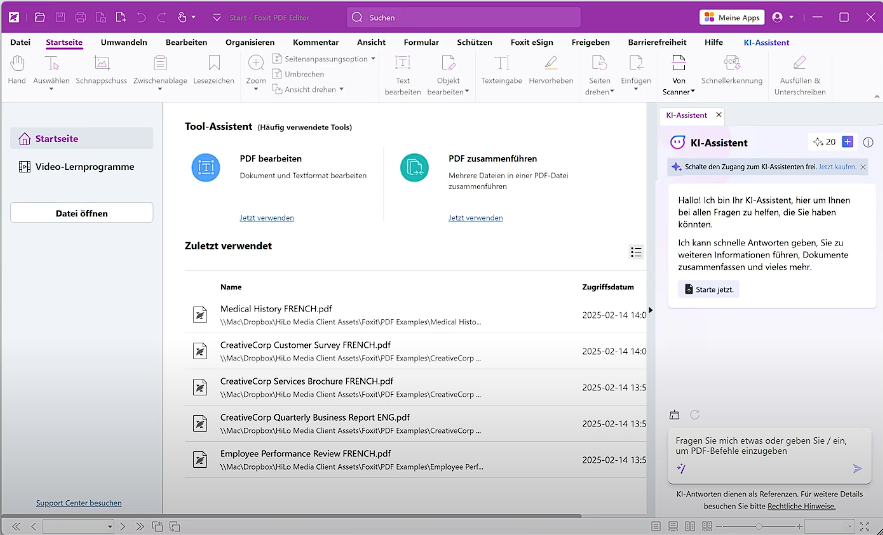Click the Save icon in quick access bar
The height and width of the screenshot is (535, 883).
(x=60, y=17)
